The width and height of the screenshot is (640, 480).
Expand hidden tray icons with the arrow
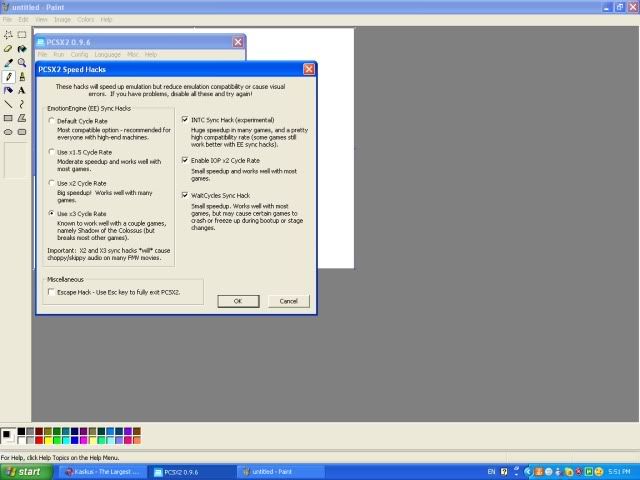[527, 472]
